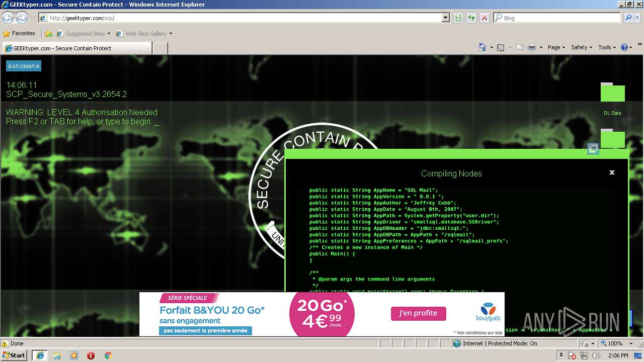The height and width of the screenshot is (362, 644).
Task: Open Google Chrome from the taskbar
Action: click(108, 355)
